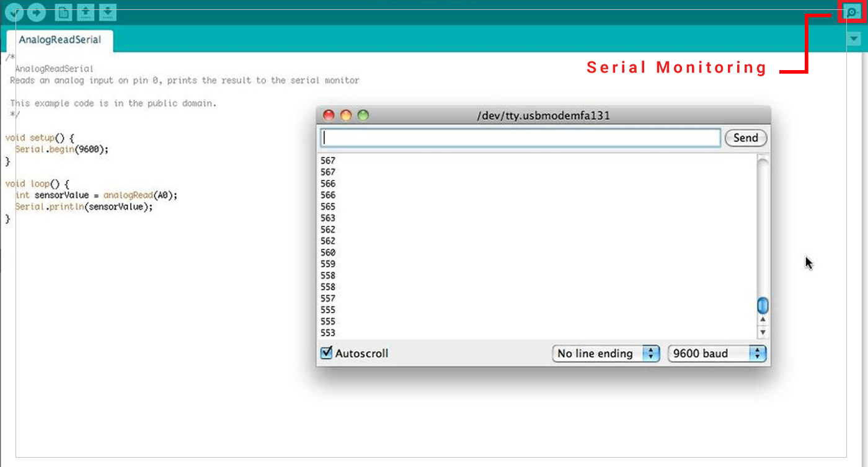Click the Send button
The width and height of the screenshot is (868, 467).
click(x=745, y=138)
